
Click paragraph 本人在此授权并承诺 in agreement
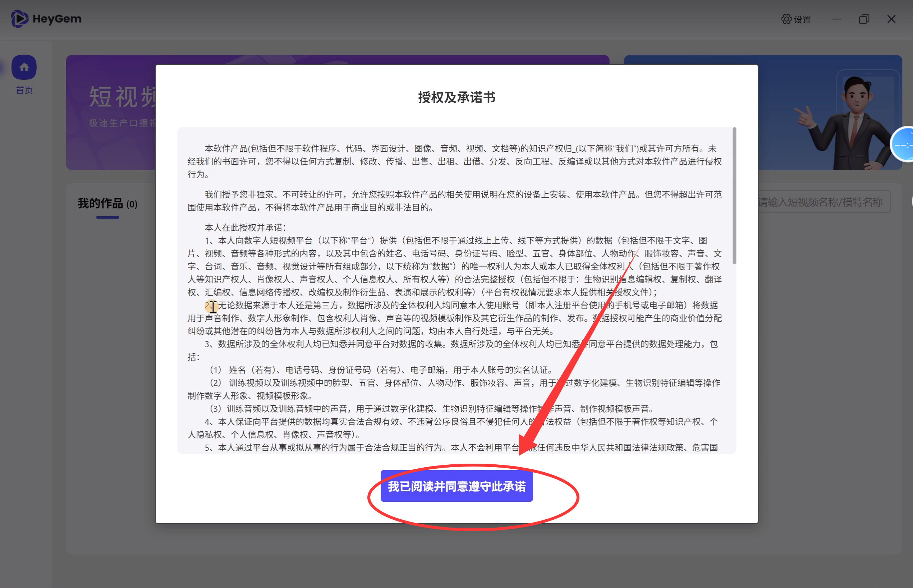pos(245,228)
